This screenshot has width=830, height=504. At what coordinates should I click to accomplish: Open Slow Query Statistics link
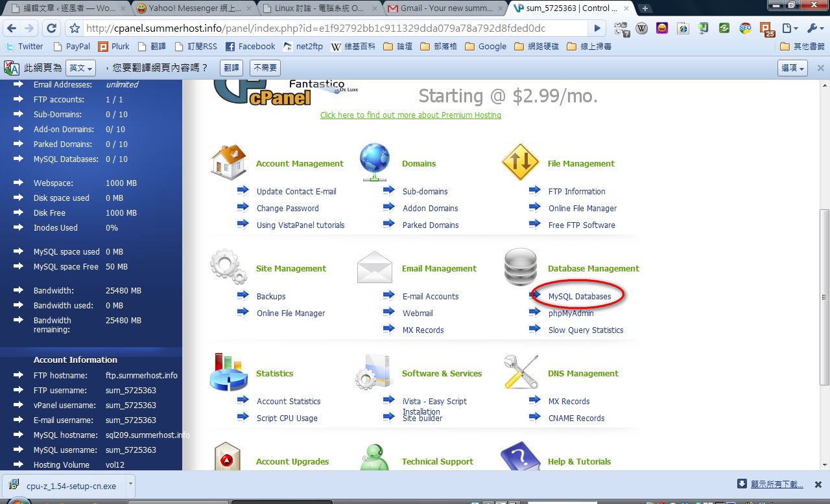(586, 330)
